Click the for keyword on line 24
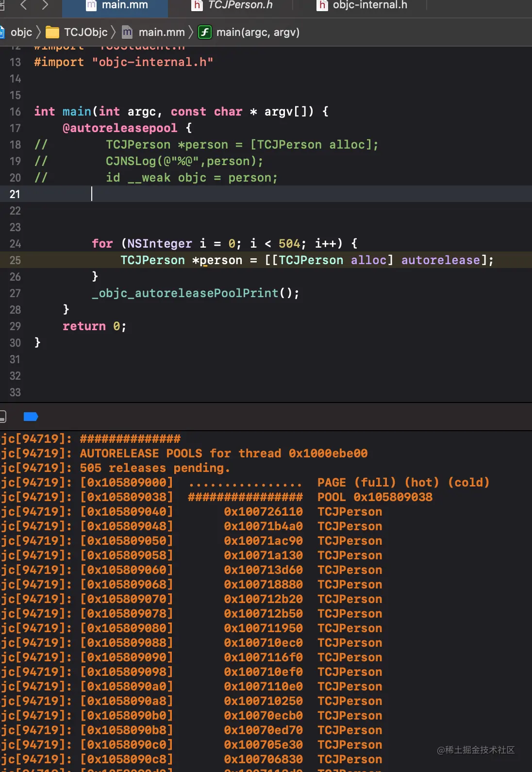Image resolution: width=532 pixels, height=772 pixels. pyautogui.click(x=102, y=244)
